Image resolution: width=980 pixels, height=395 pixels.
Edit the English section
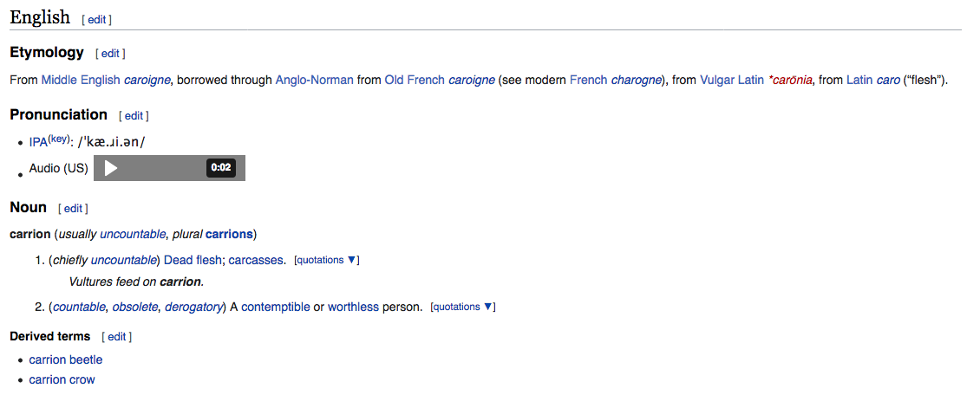[x=96, y=19]
